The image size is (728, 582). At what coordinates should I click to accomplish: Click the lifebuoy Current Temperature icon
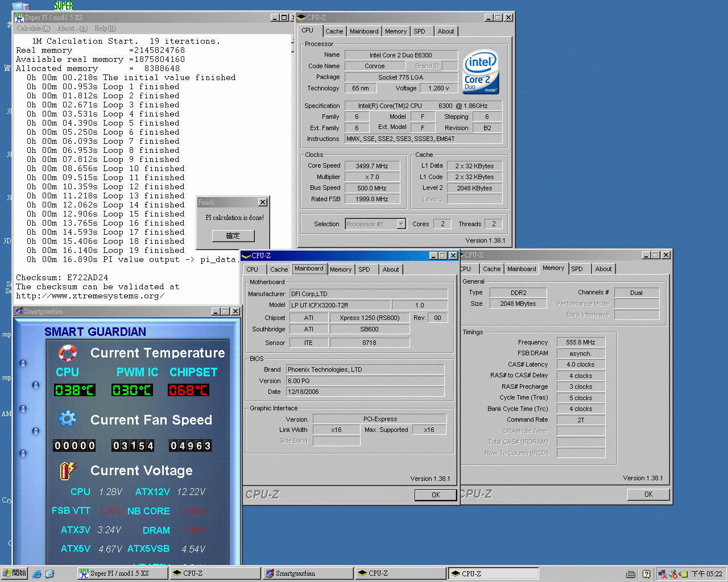pos(68,353)
